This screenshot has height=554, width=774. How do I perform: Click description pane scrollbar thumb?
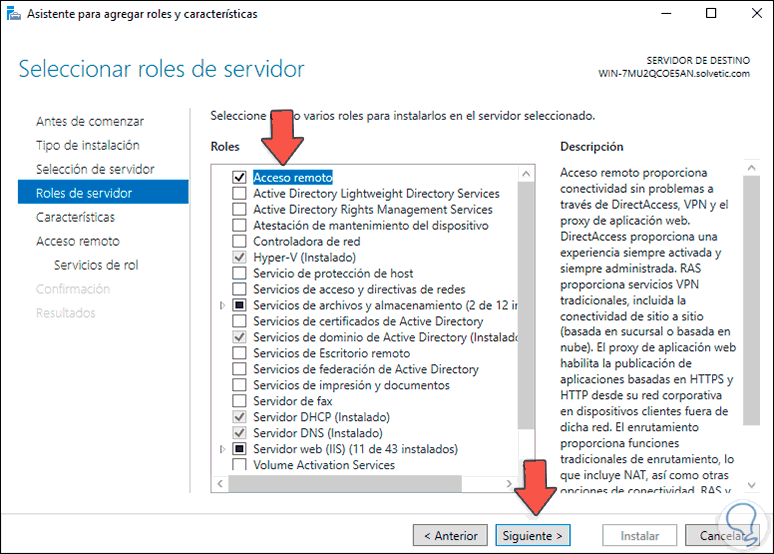pos(751,300)
